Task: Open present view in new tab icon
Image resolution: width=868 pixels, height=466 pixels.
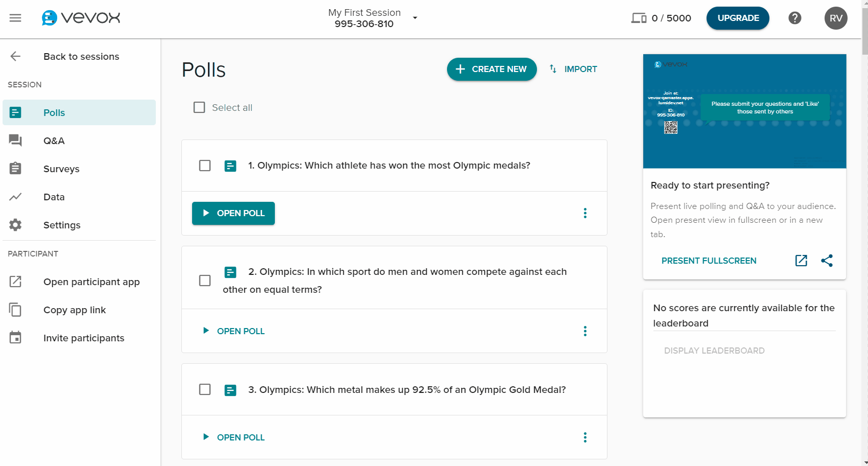Action: pyautogui.click(x=801, y=261)
